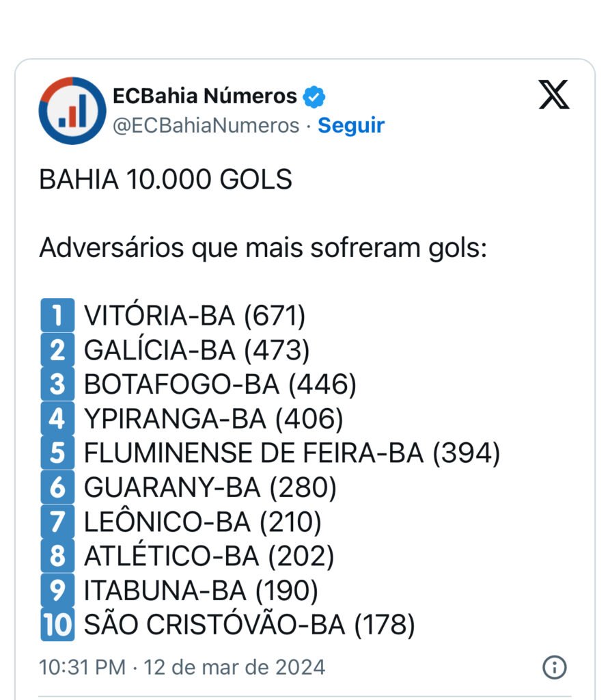610x700 pixels.
Task: Click the @ECBahiaNumeros handle
Action: point(206,126)
